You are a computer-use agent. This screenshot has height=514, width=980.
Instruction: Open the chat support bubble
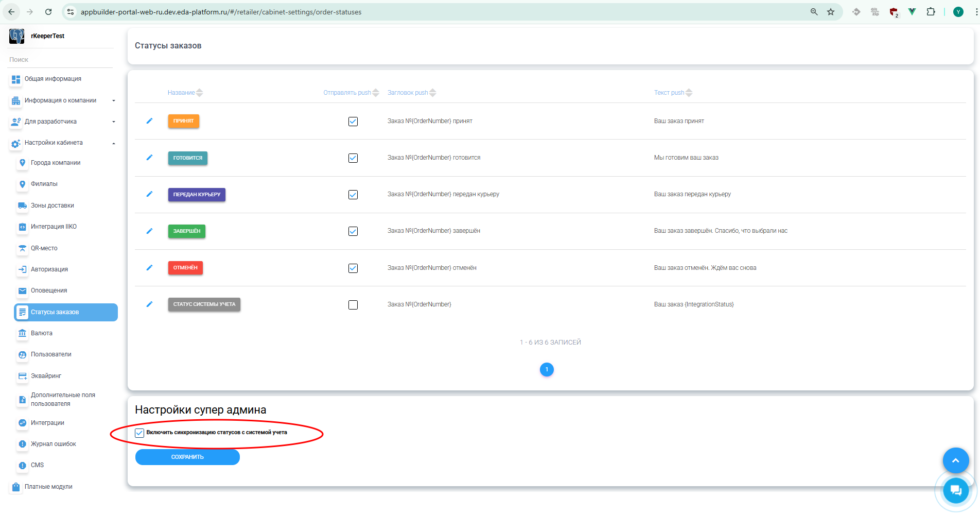(955, 490)
